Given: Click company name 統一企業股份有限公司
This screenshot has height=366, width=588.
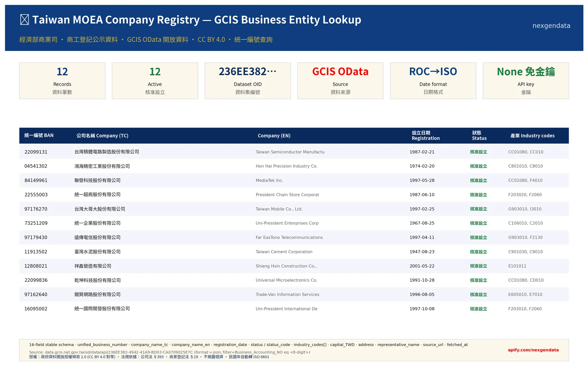Looking at the screenshot, I should [x=98, y=223].
